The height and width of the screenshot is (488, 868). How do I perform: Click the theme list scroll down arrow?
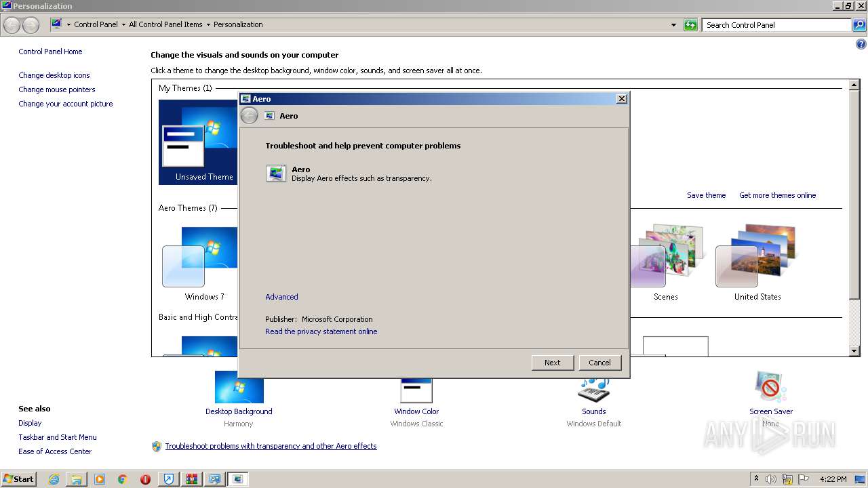coord(854,351)
